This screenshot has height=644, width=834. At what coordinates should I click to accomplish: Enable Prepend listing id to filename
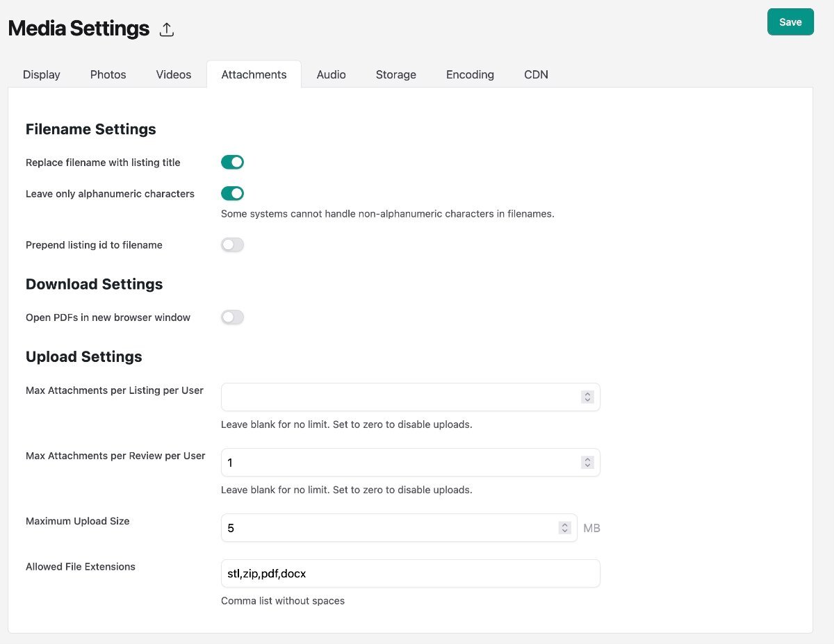[232, 245]
